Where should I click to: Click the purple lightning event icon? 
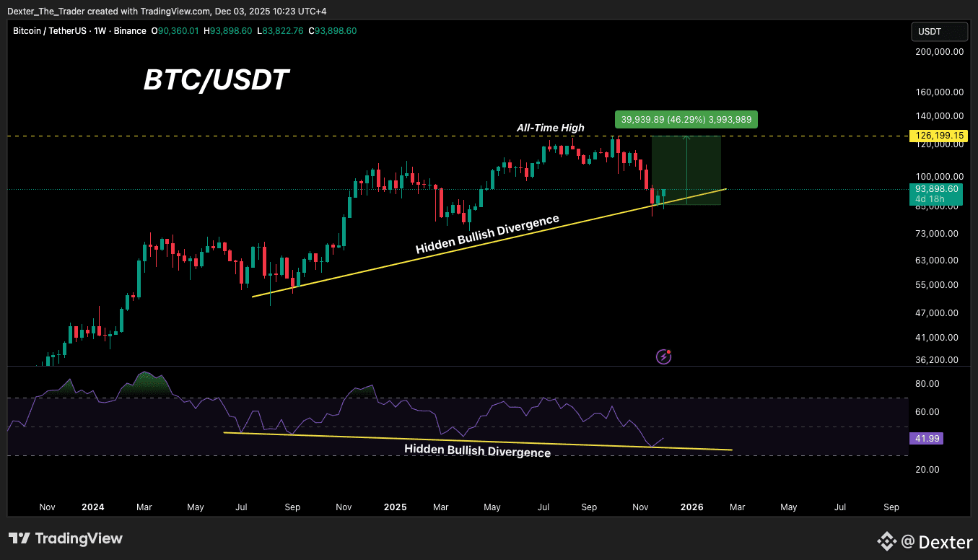663,356
